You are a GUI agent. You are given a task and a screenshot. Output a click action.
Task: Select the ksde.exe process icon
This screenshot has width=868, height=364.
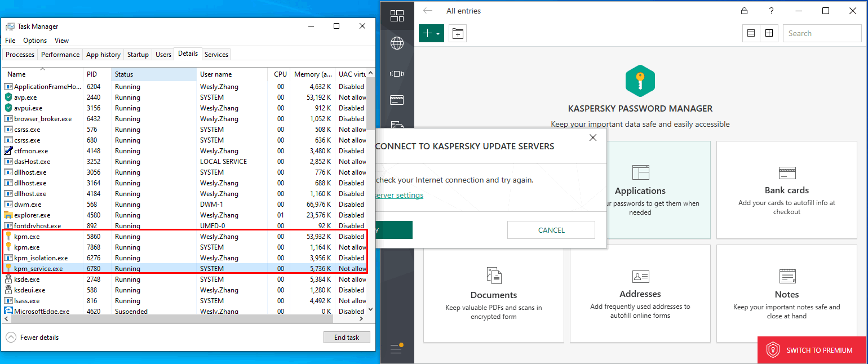8,279
